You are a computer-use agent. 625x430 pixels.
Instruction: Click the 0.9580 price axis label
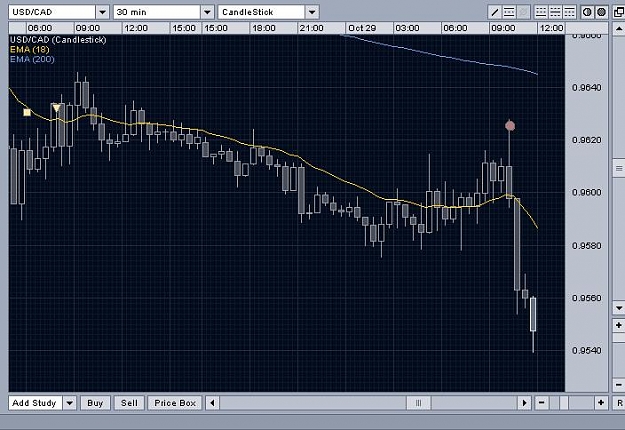[586, 246]
